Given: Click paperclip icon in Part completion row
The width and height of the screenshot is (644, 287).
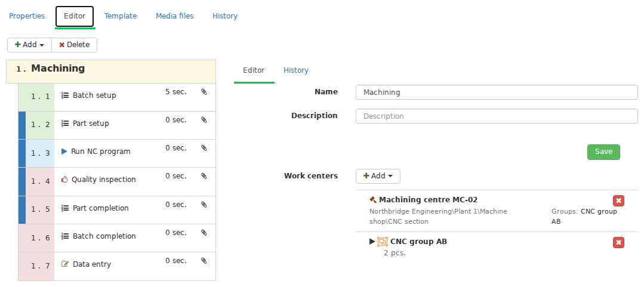Looking at the screenshot, I should pos(204,205).
